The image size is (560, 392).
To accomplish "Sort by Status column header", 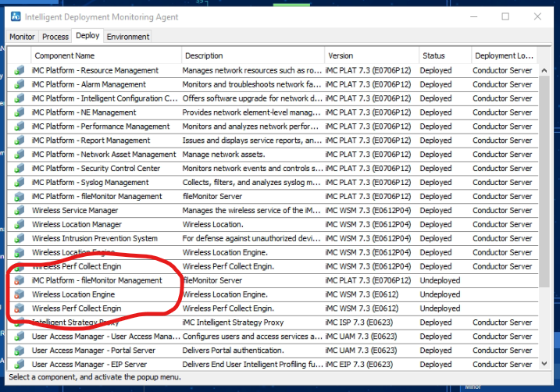I will (445, 55).
